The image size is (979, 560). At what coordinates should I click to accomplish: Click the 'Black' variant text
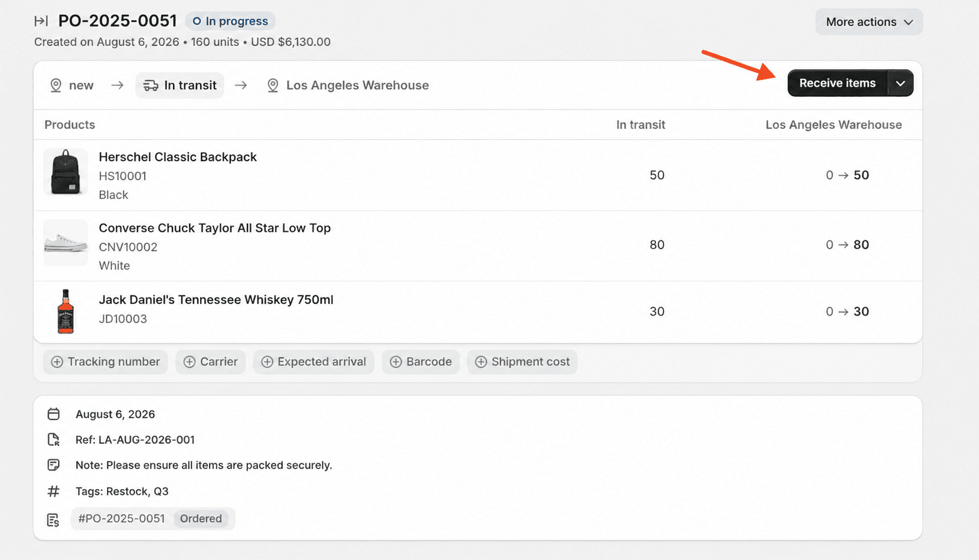coord(113,195)
